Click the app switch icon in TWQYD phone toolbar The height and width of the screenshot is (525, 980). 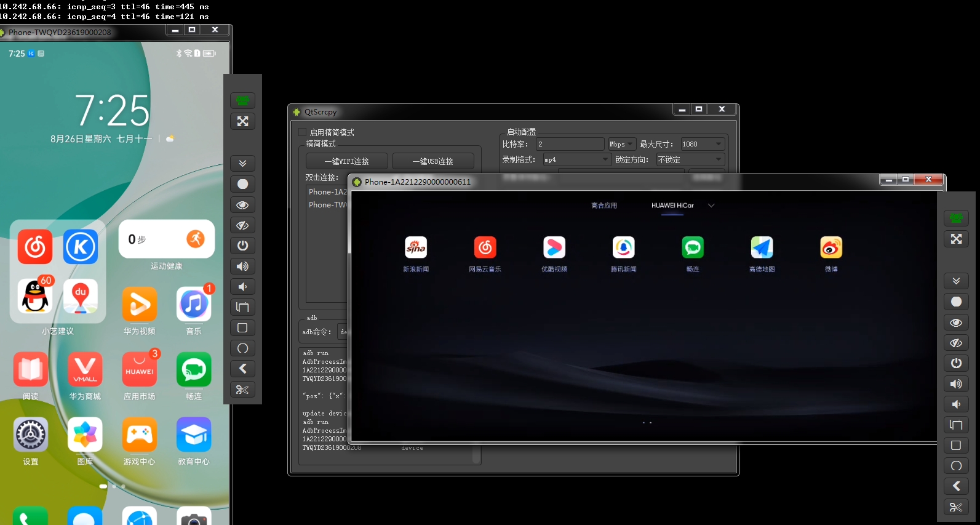point(242,307)
